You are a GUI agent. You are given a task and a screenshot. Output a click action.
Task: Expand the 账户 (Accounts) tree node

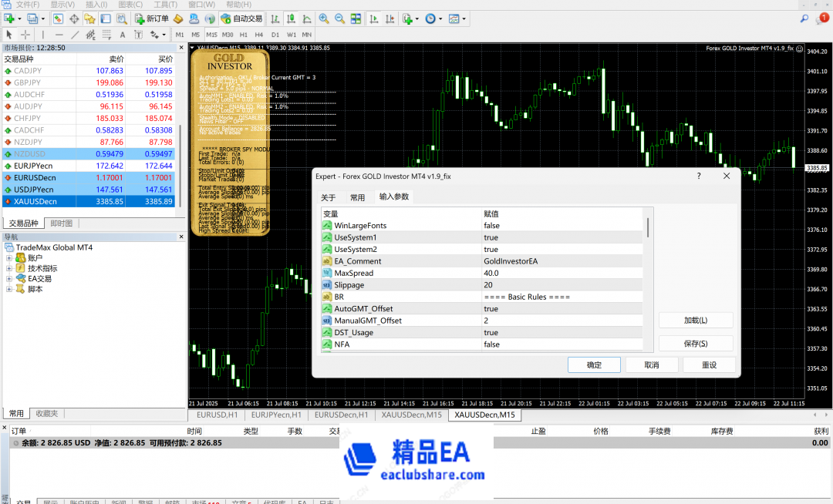[9, 258]
